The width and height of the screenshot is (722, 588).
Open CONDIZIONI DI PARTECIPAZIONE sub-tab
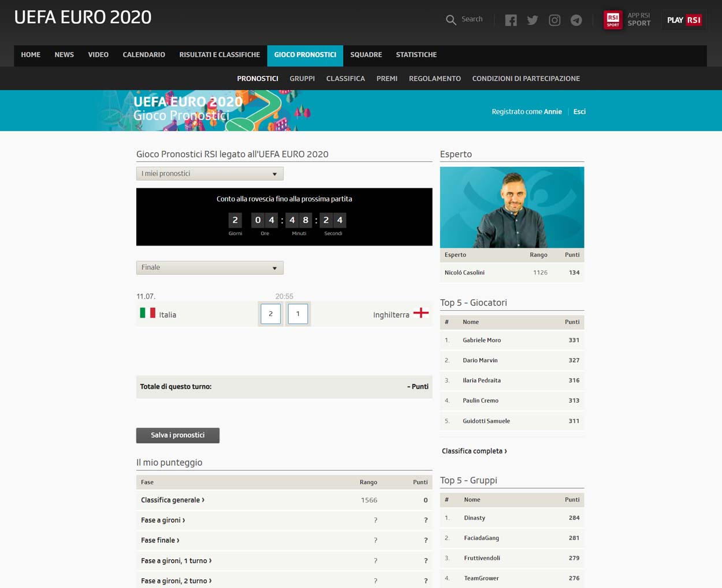[526, 79]
